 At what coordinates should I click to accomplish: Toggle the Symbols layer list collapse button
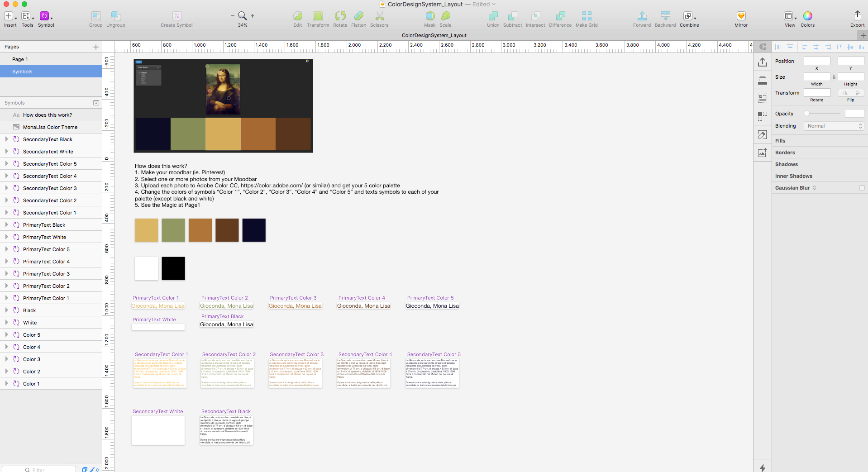pyautogui.click(x=96, y=103)
